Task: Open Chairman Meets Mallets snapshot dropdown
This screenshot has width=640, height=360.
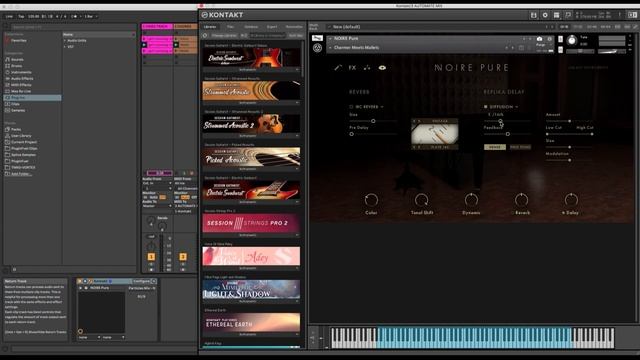Action: tap(330, 48)
